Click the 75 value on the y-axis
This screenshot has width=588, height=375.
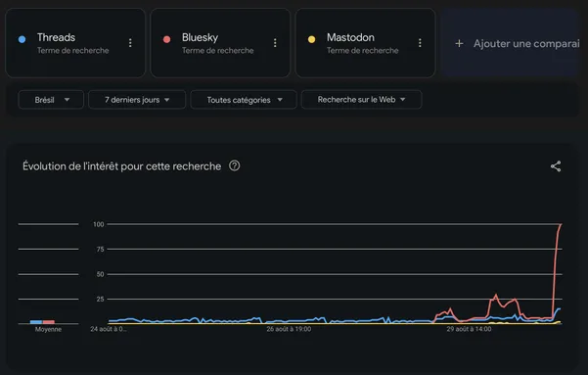[100, 250]
